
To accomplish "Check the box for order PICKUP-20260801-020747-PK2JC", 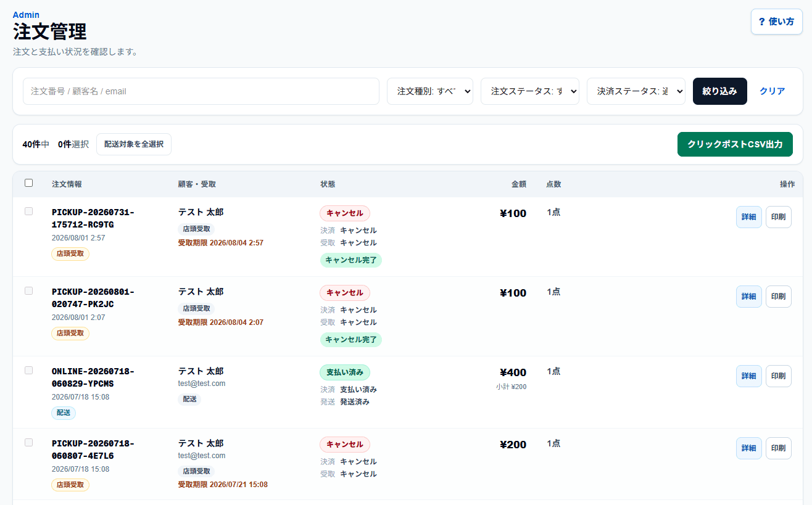I will pyautogui.click(x=28, y=290).
